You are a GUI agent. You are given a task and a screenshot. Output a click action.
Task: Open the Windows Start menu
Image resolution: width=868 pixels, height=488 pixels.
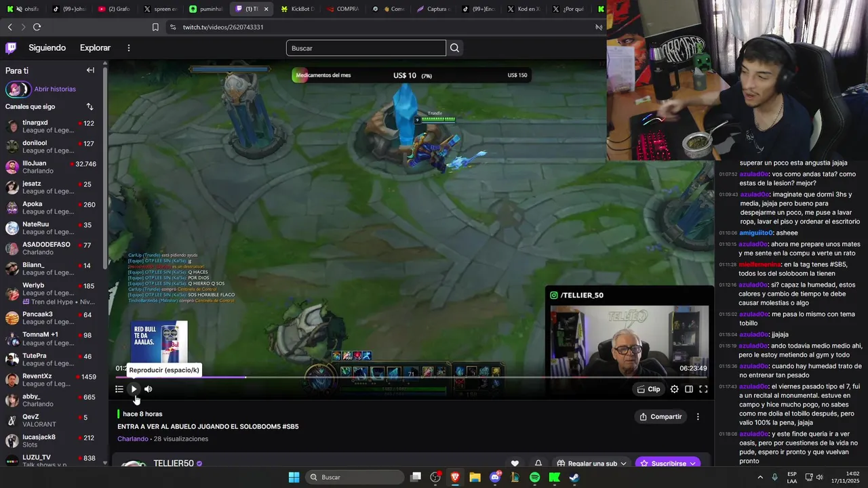tap(294, 477)
